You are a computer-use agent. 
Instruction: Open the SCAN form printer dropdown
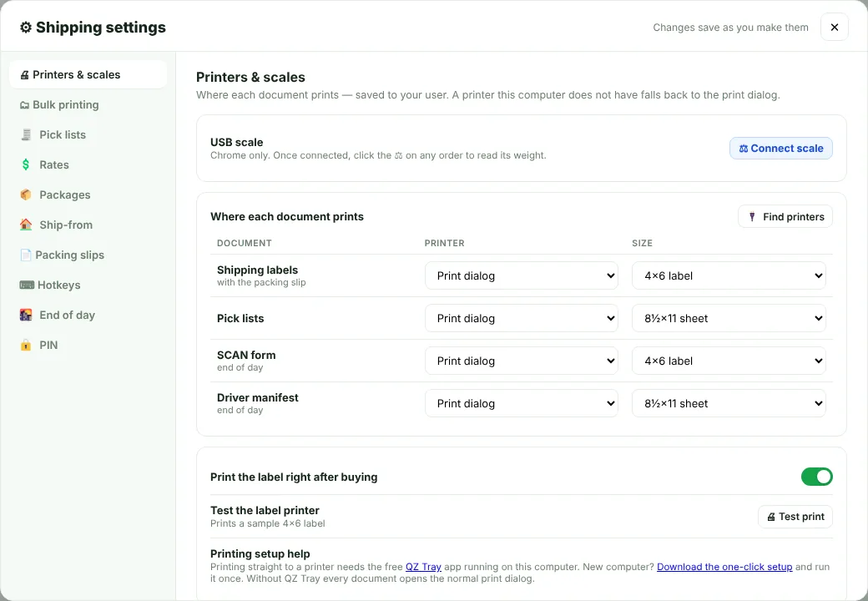[521, 361]
